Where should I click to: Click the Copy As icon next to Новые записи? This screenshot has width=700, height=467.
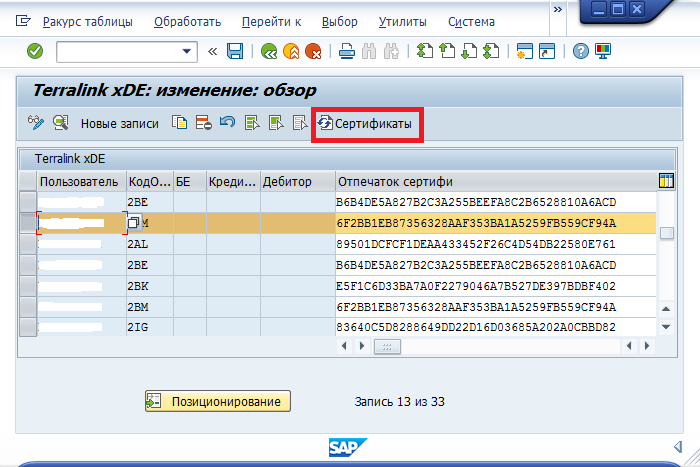(180, 123)
